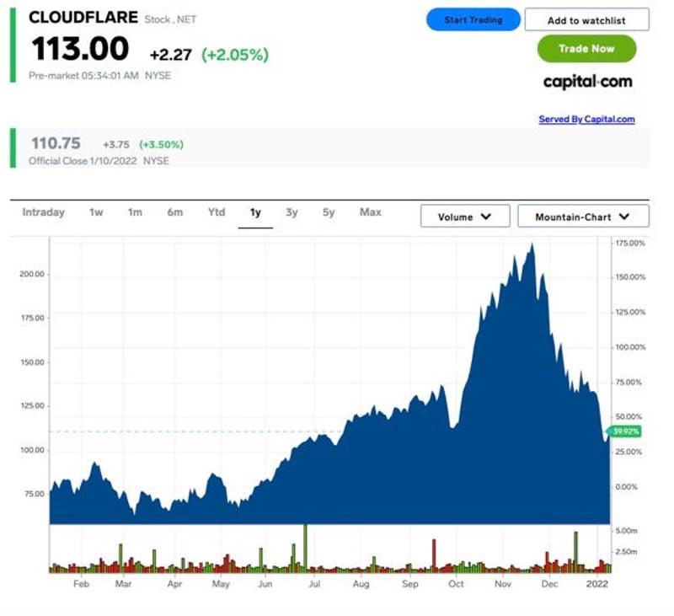Click the 200.00 price axis label
This screenshot has width=674, height=616.
(x=32, y=274)
